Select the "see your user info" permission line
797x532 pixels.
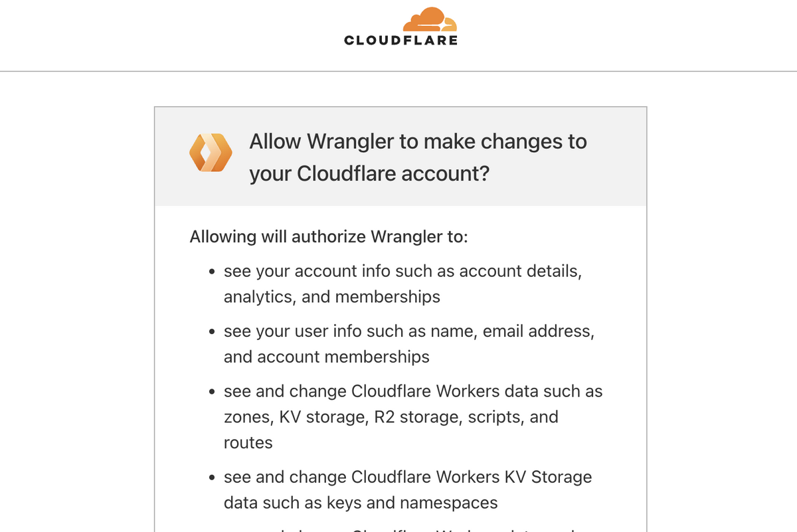[x=409, y=331]
